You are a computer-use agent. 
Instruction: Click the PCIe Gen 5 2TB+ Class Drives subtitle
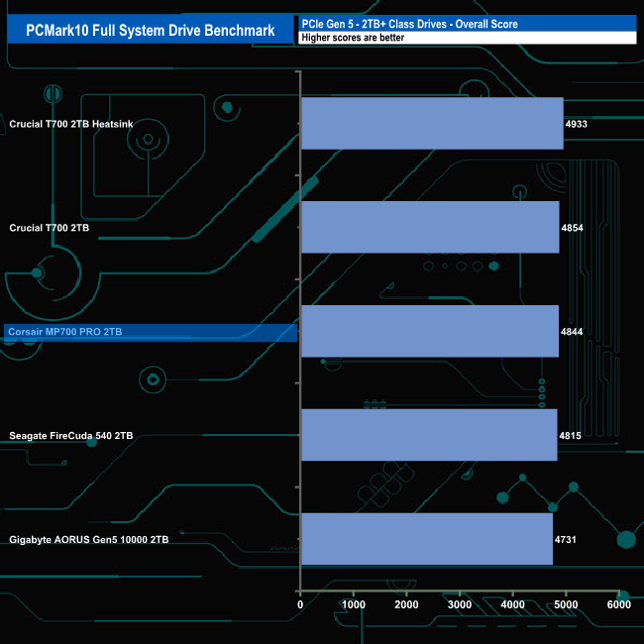409,24
